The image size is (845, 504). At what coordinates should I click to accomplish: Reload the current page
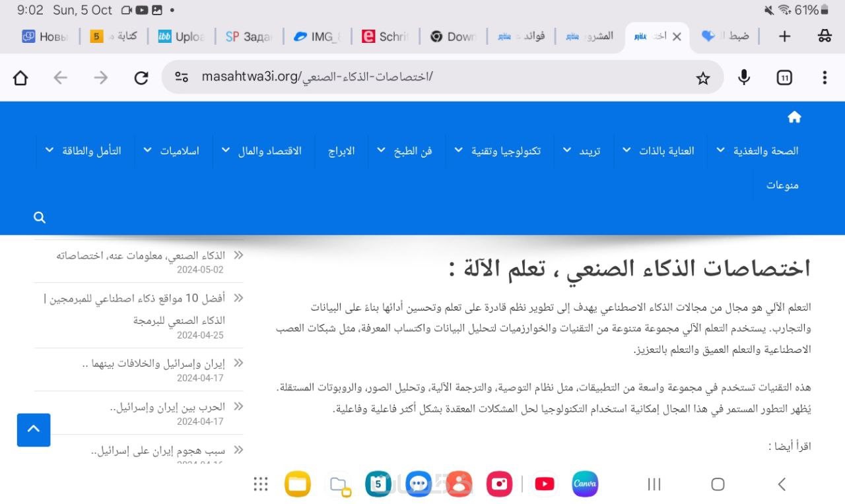pyautogui.click(x=141, y=78)
